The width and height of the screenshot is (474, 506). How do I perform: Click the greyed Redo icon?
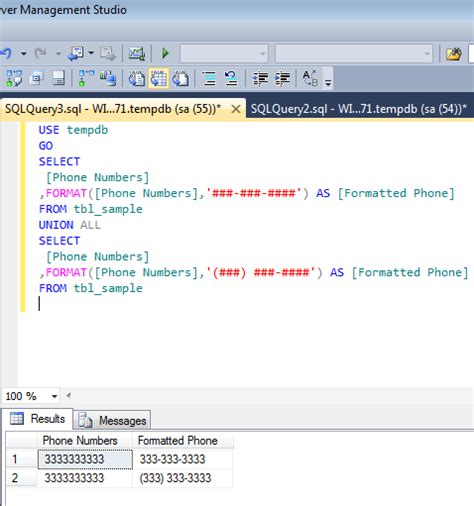pyautogui.click(x=41, y=53)
